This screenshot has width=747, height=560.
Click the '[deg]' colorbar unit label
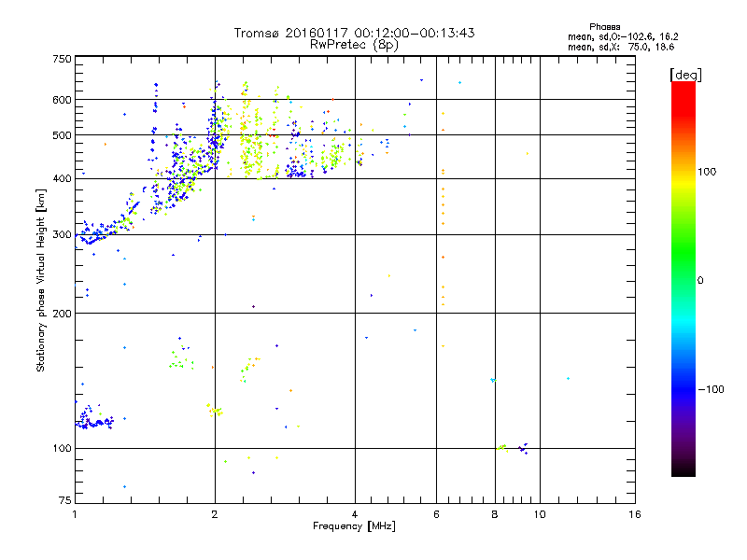685,75
